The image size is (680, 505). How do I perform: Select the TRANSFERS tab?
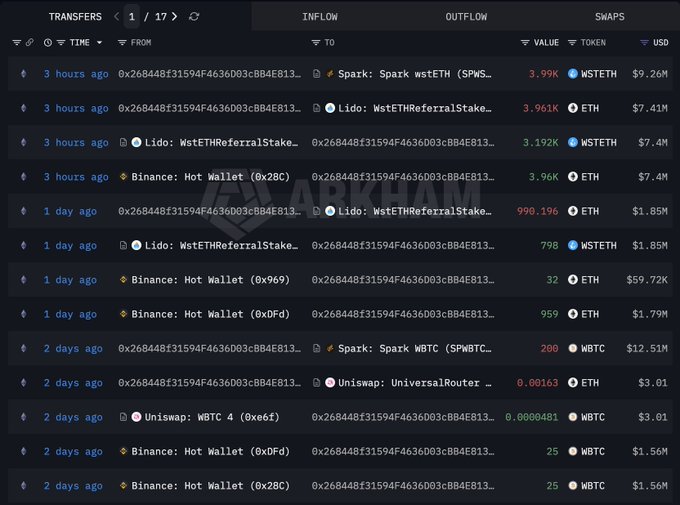coord(75,16)
